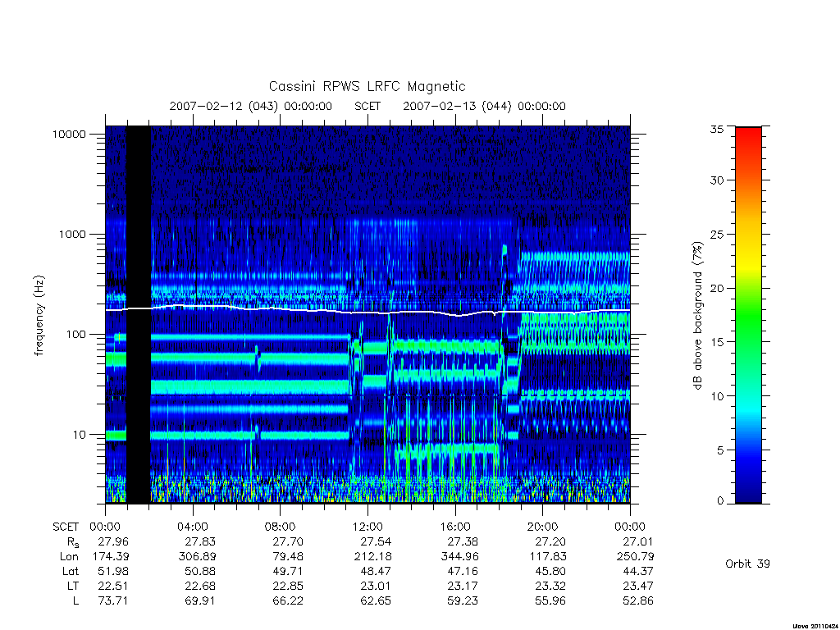Click the 'Orbit 39' label

click(x=747, y=564)
